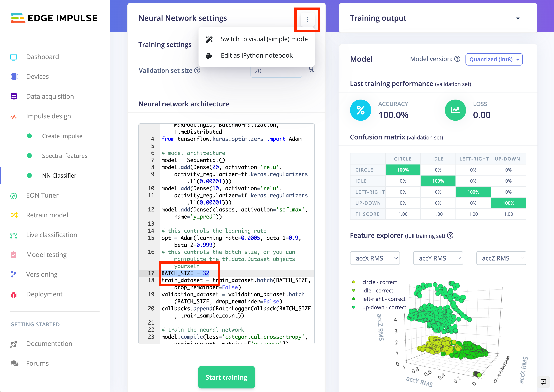Open Create impulse page
Image resolution: width=554 pixels, height=392 pixels.
(x=62, y=136)
